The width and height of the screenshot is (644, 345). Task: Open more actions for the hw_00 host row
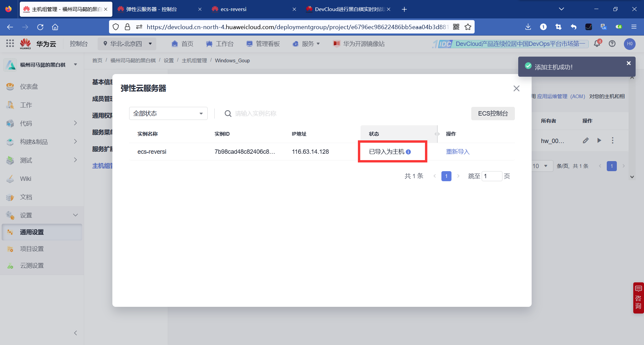[x=612, y=141]
